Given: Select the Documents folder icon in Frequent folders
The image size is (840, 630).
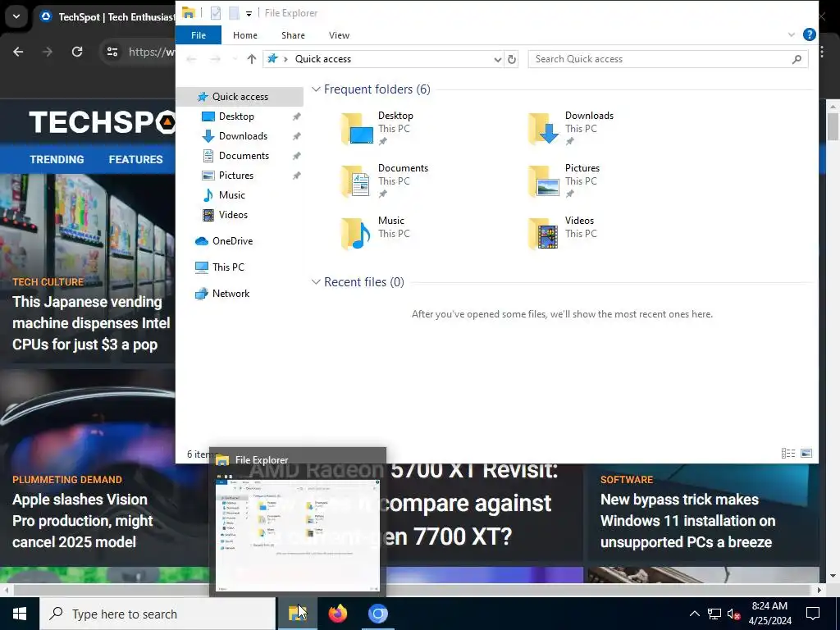Looking at the screenshot, I should [358, 181].
